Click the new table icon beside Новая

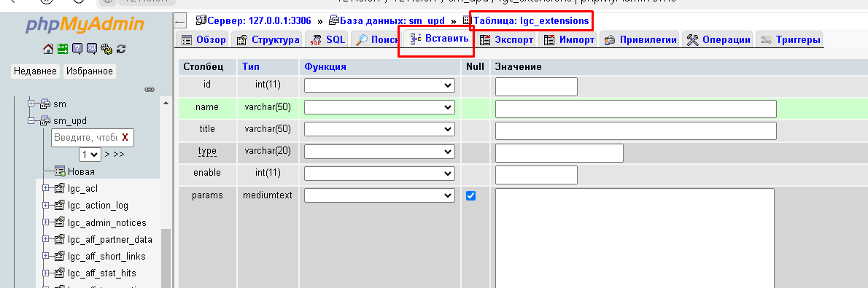[60, 171]
